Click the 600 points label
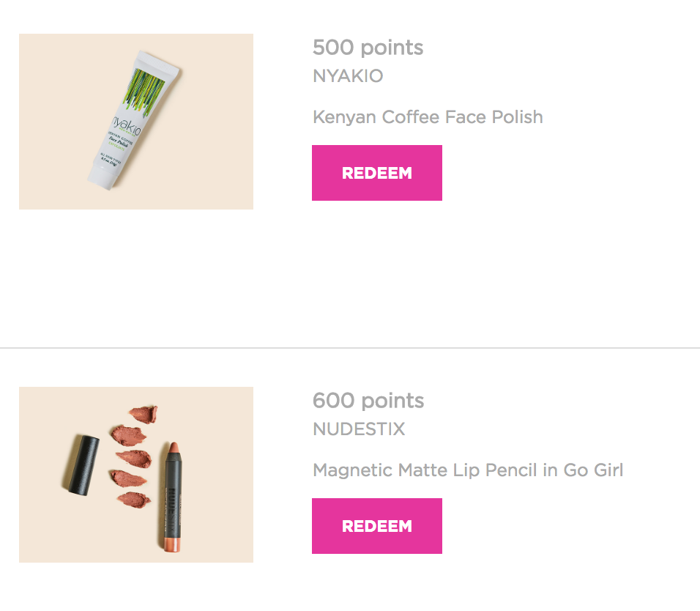This screenshot has height=611, width=700. tap(368, 401)
